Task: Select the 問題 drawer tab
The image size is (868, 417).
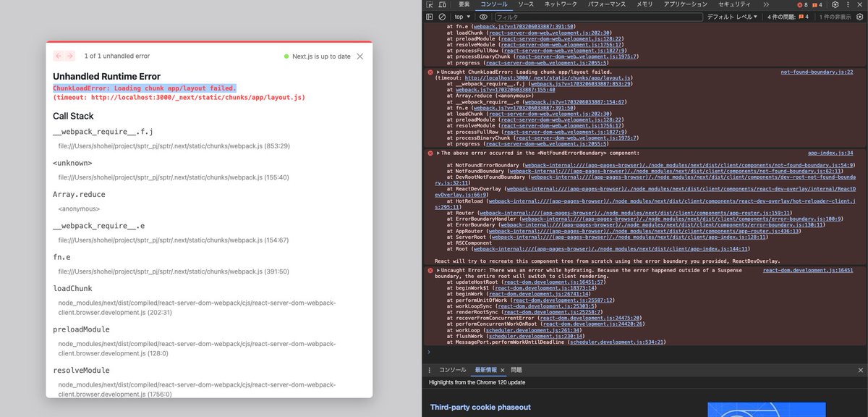Action: (516, 369)
